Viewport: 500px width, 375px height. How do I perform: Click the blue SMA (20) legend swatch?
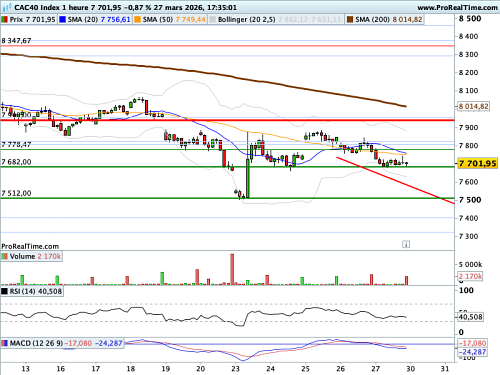pyautogui.click(x=62, y=20)
